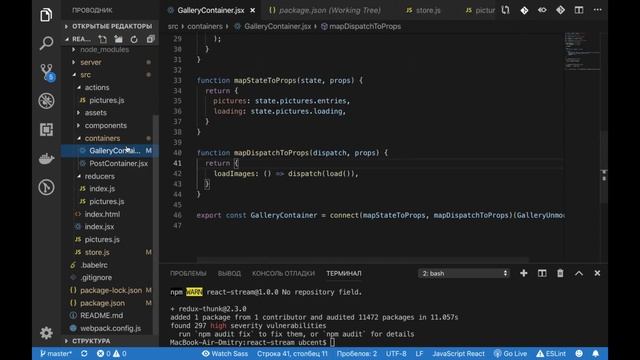The image size is (640, 360).
Task: Click the previous revision diamond icon
Action: coord(524,10)
